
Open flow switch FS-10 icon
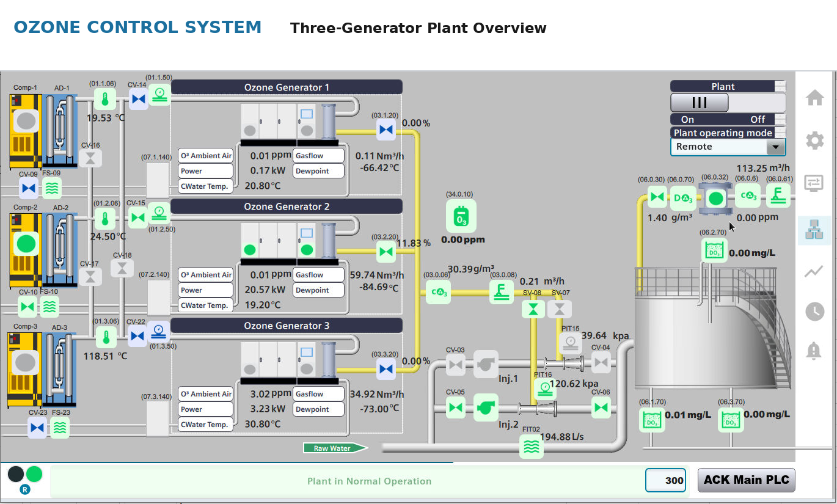[50, 306]
